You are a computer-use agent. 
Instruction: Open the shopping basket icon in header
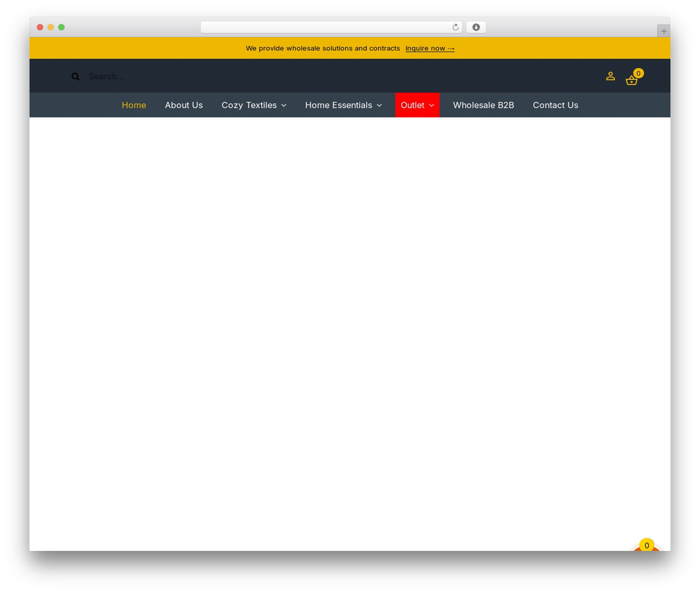coord(632,80)
